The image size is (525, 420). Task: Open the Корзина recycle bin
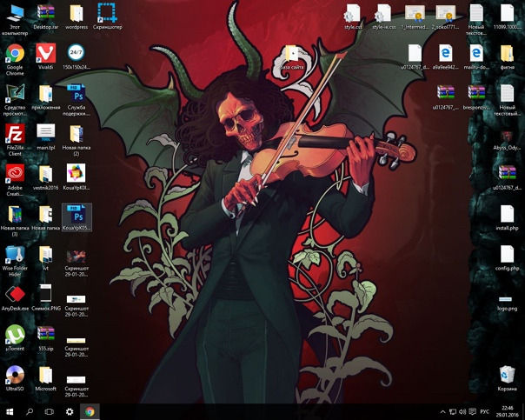click(x=508, y=375)
